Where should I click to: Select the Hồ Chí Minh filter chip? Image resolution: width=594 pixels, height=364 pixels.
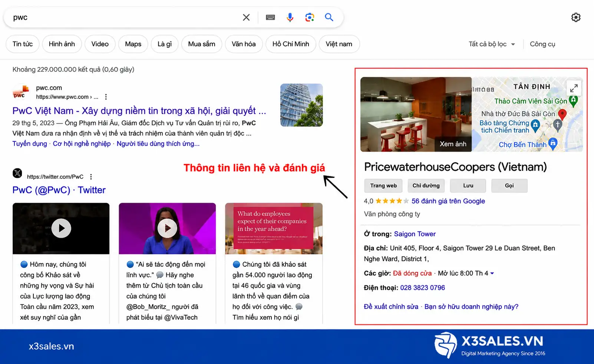[x=291, y=44]
